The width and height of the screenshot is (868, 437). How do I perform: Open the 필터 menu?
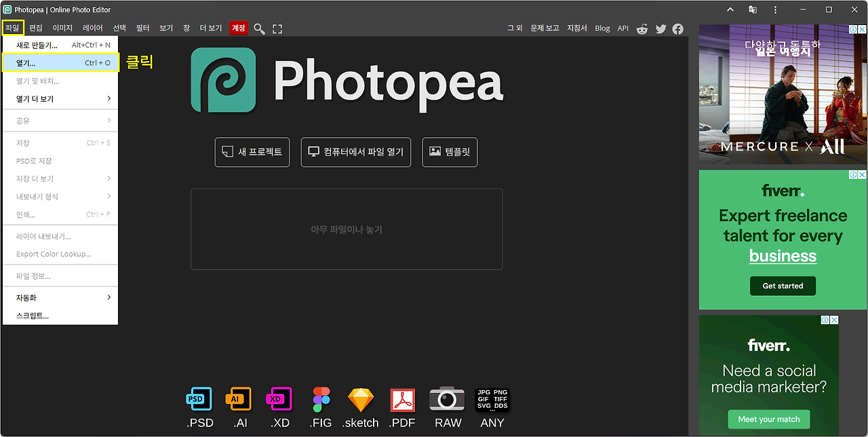142,28
